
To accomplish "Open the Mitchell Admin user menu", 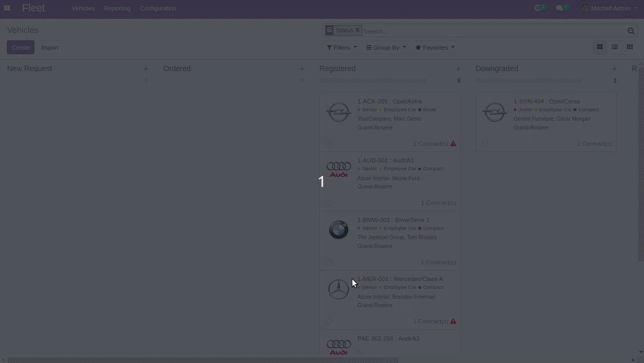I will [609, 8].
